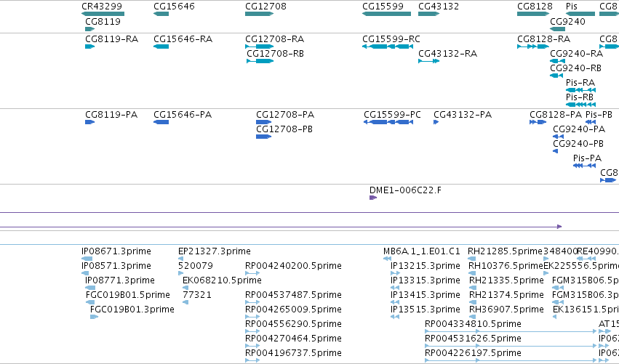Select the CG43132-RA transcript label
This screenshot has height=364, width=619.
[x=447, y=54]
